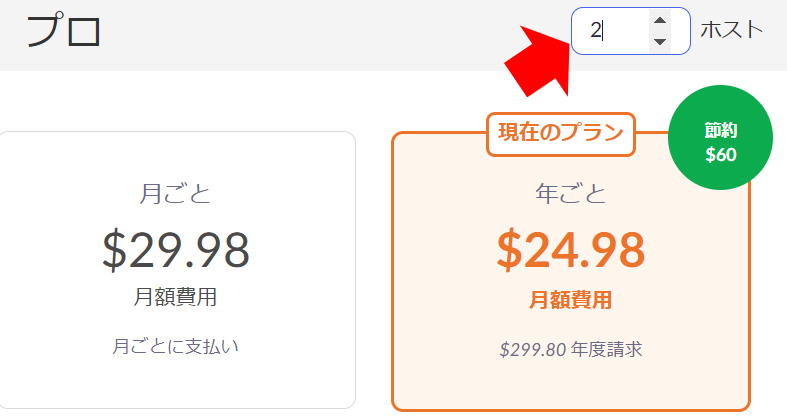
Task: Decrease host count with down arrow
Action: [659, 41]
